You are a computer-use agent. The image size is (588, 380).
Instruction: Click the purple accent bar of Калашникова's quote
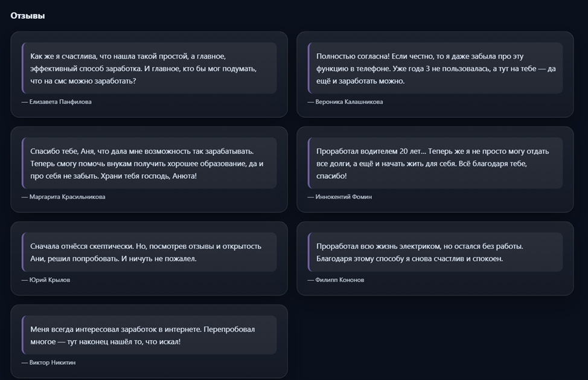308,68
